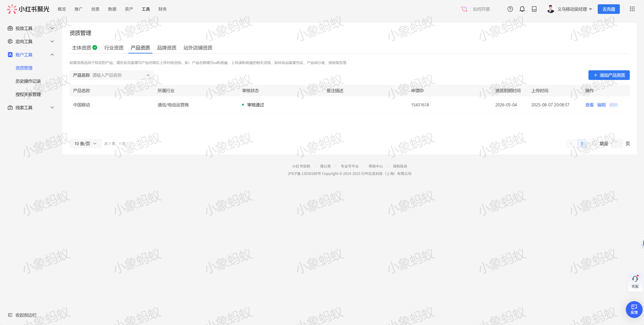The width and height of the screenshot is (644, 325).
Task: Click the 小红书聚光 logo
Action: (28, 9)
